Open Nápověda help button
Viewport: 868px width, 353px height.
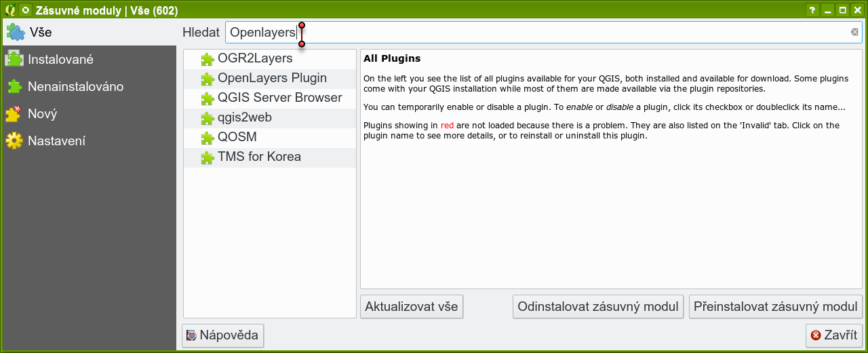223,335
